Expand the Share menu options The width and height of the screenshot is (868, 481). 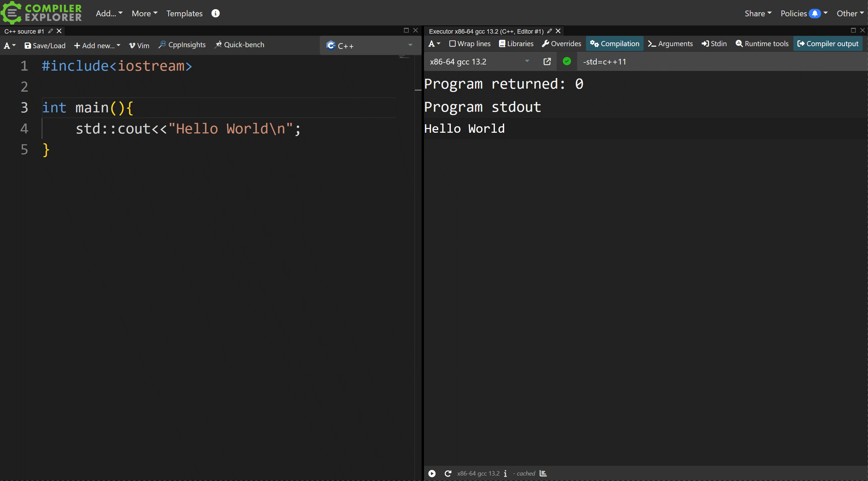(x=758, y=13)
